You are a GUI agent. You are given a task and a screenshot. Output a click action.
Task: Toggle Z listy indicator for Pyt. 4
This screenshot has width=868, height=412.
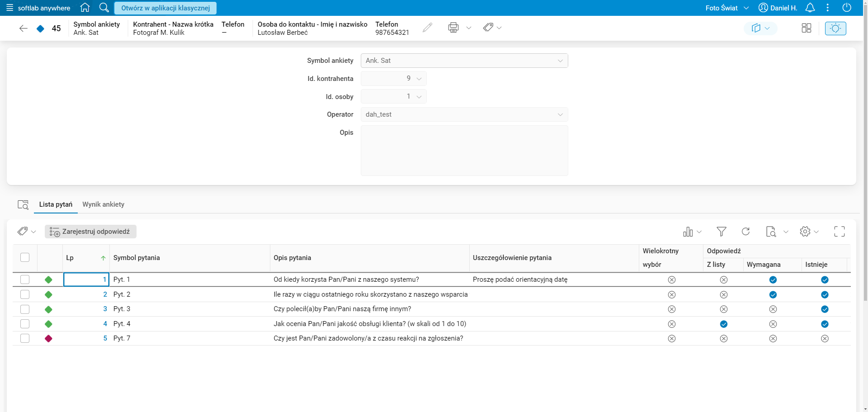click(724, 324)
